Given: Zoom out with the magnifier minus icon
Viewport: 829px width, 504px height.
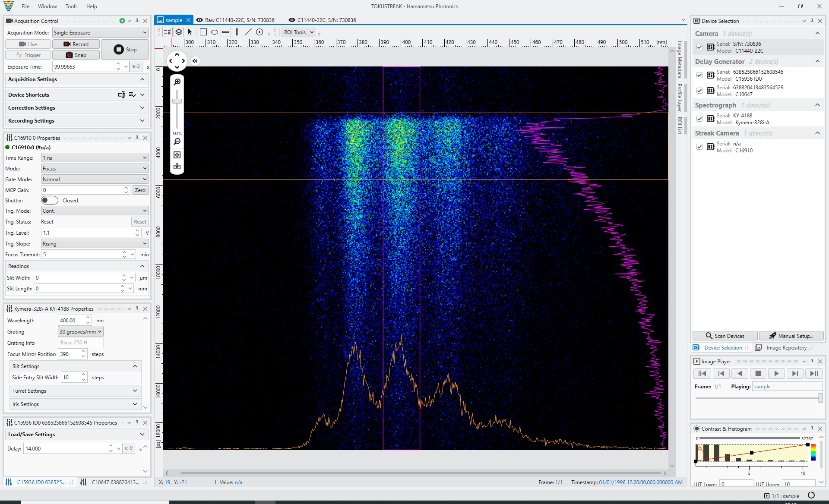Looking at the screenshot, I should tap(177, 142).
